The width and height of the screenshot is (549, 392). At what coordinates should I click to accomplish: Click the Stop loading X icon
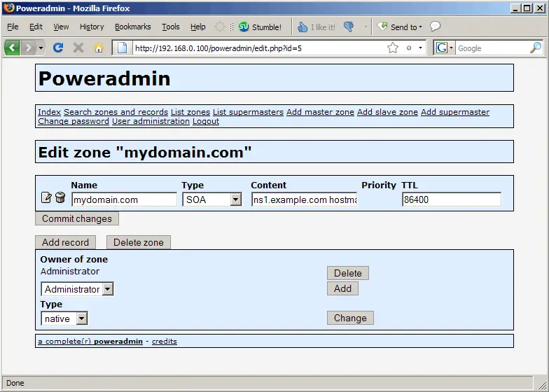(78, 48)
